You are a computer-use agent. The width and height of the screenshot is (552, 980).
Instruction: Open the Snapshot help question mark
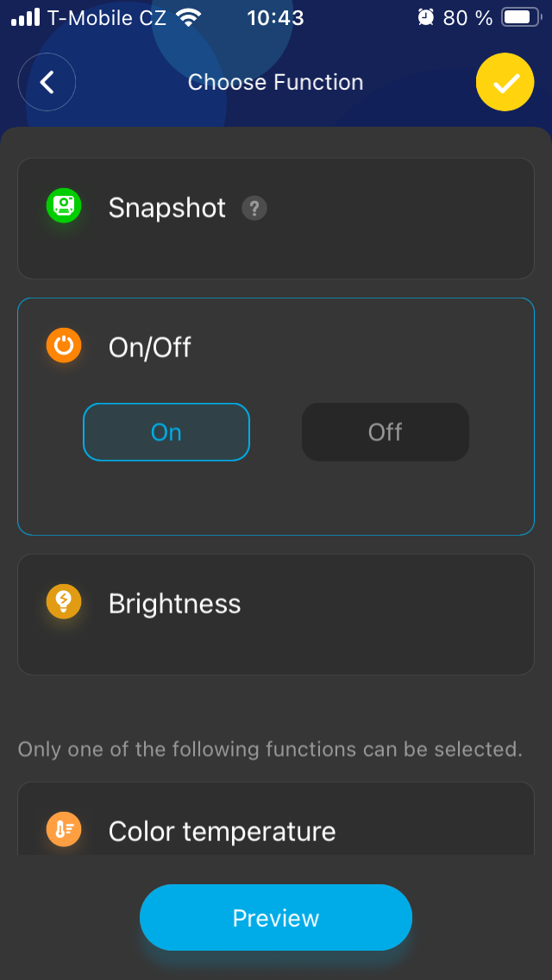point(254,208)
